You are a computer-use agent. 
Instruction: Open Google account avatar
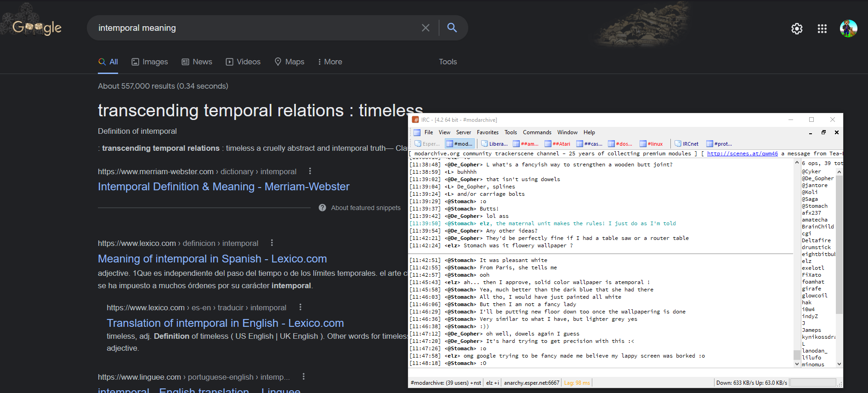(848, 28)
